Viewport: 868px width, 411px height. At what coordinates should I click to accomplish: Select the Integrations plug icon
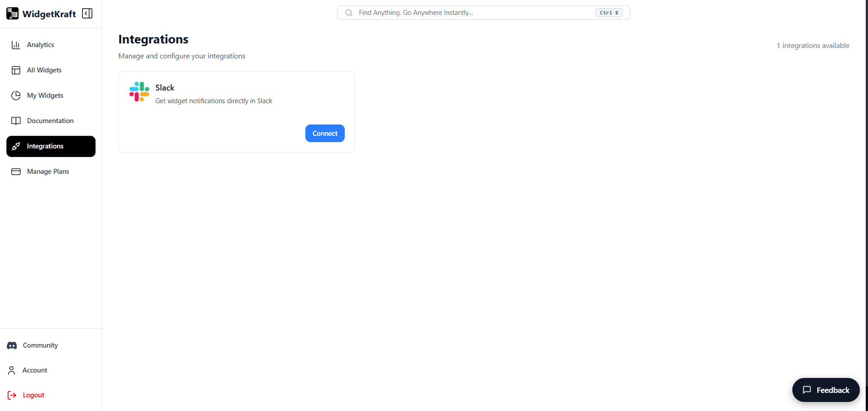[x=16, y=146]
